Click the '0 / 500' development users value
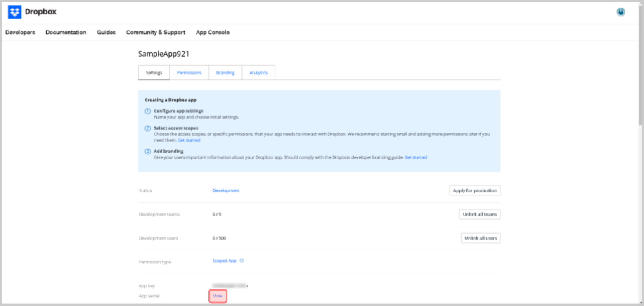The image size is (644, 306). click(219, 238)
